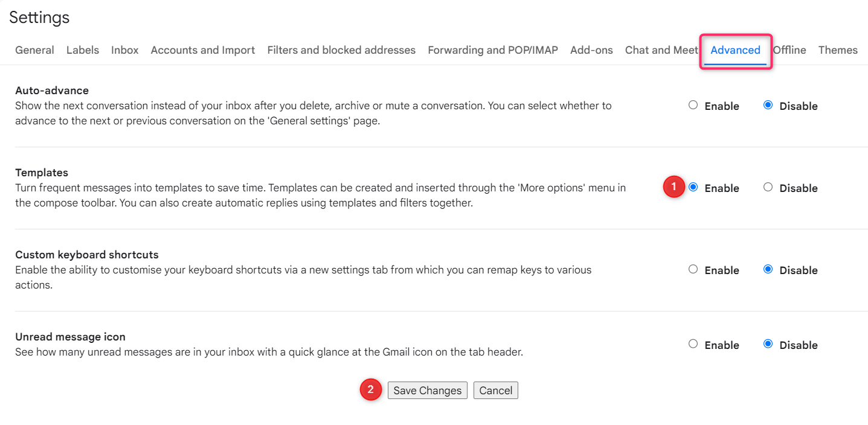Enable Custom keyboard shortcuts

tap(693, 269)
